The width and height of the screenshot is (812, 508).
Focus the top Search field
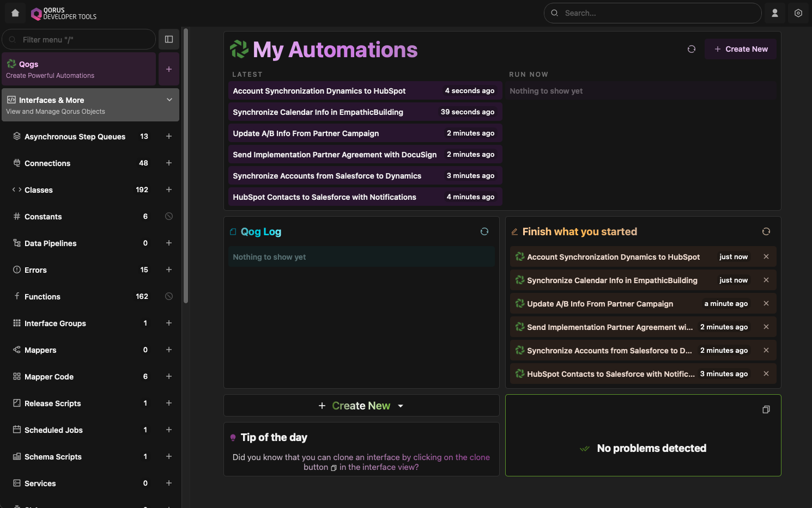652,13
